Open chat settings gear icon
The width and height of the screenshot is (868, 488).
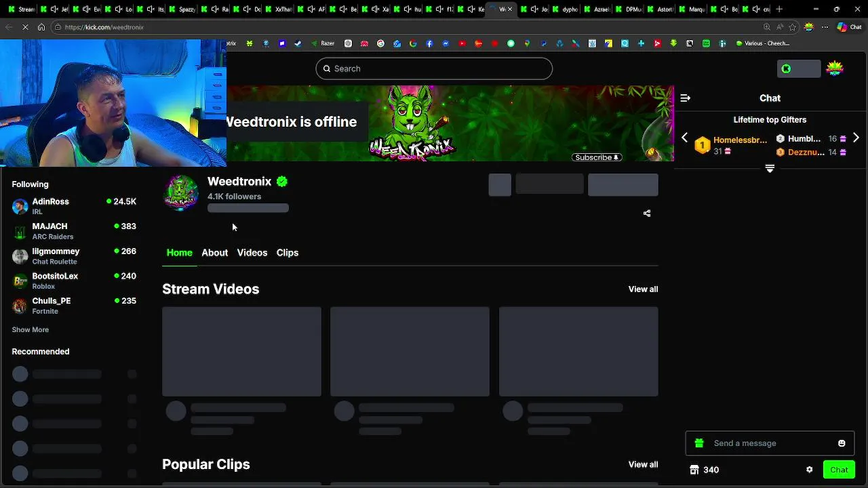point(809,470)
